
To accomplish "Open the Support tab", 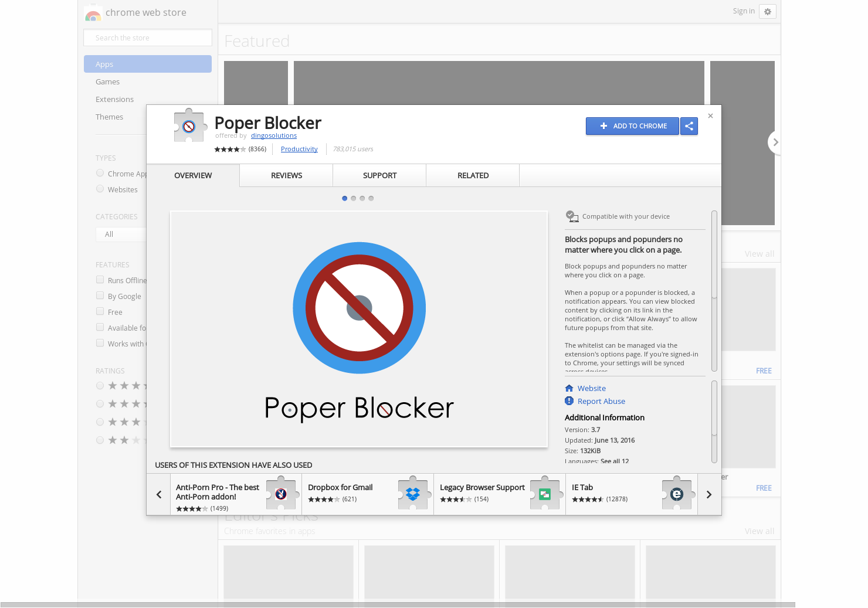I will click(x=379, y=175).
